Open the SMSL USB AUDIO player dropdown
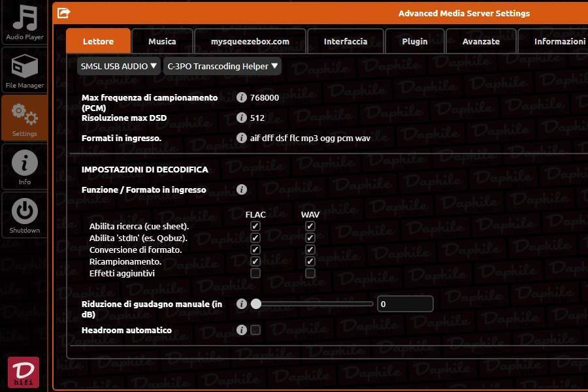This screenshot has width=588, height=392. click(119, 66)
